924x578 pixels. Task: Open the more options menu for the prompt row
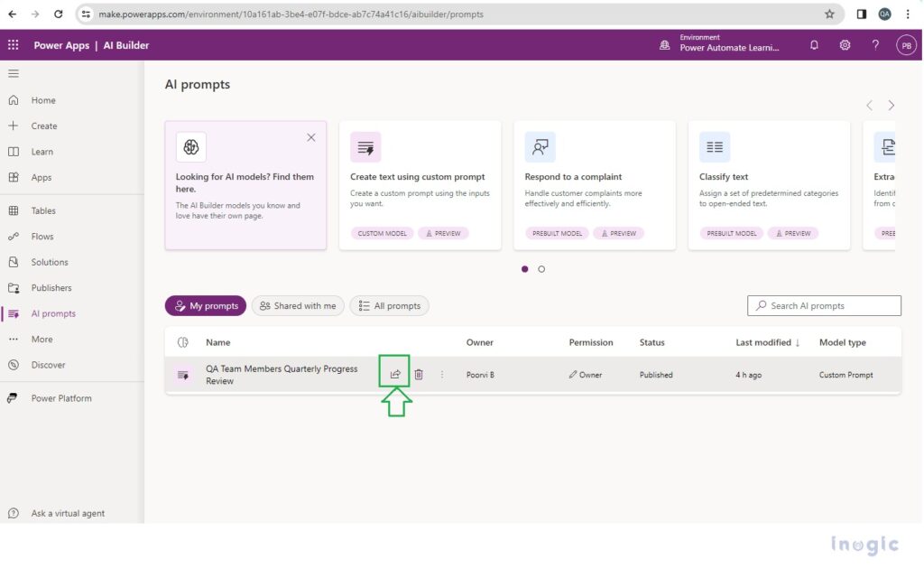[x=441, y=374]
